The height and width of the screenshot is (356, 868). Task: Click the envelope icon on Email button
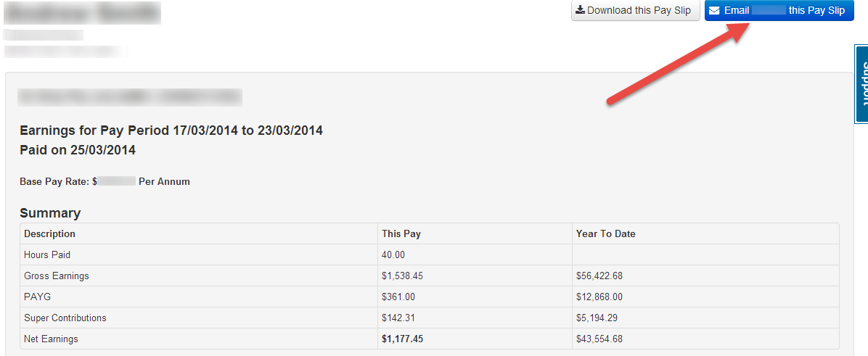pos(714,11)
